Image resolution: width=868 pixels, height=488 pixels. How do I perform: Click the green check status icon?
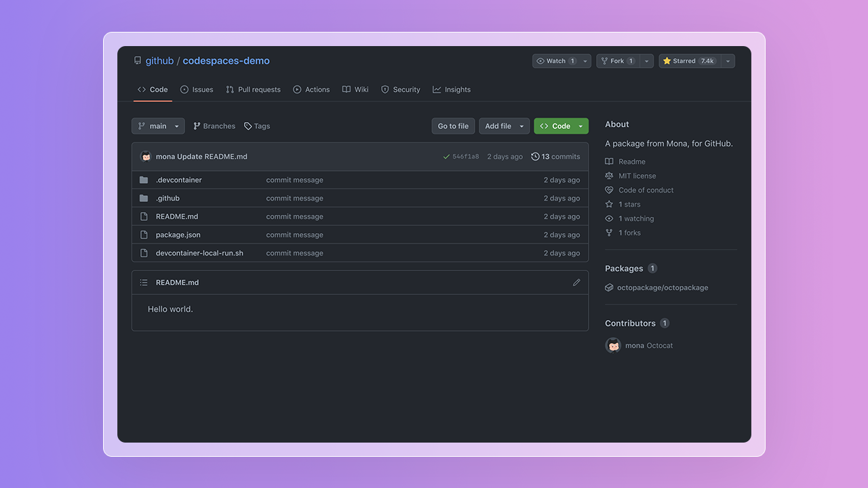tap(446, 157)
